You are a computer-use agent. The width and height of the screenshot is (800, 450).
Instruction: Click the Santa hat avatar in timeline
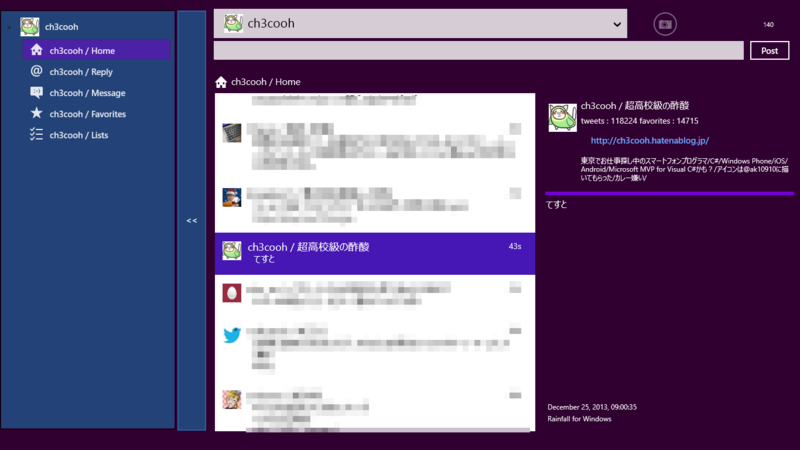[x=232, y=197]
